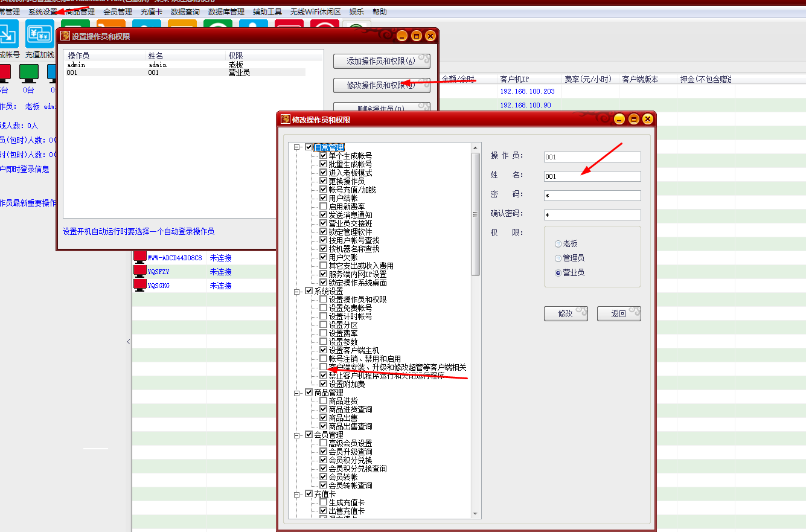Focus the 确认密码 input field
Viewport: 806px width, 532px height.
592,215
